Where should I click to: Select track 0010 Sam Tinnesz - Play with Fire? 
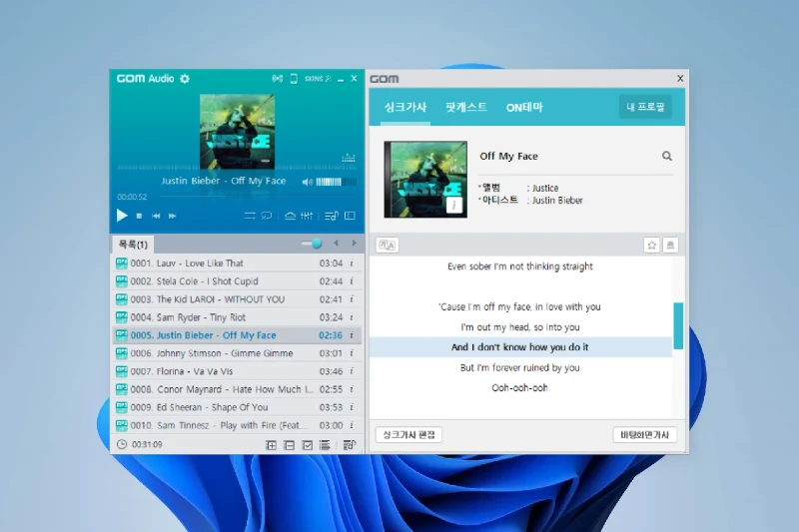click(x=236, y=425)
